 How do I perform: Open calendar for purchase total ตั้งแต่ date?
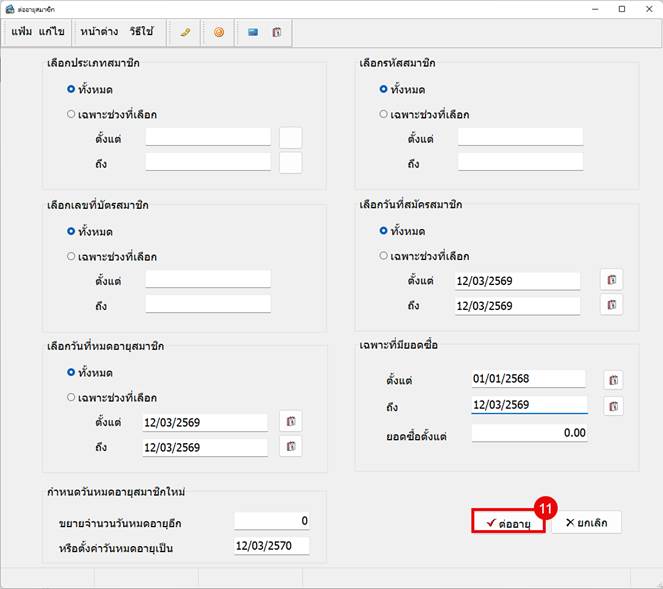coord(613,380)
